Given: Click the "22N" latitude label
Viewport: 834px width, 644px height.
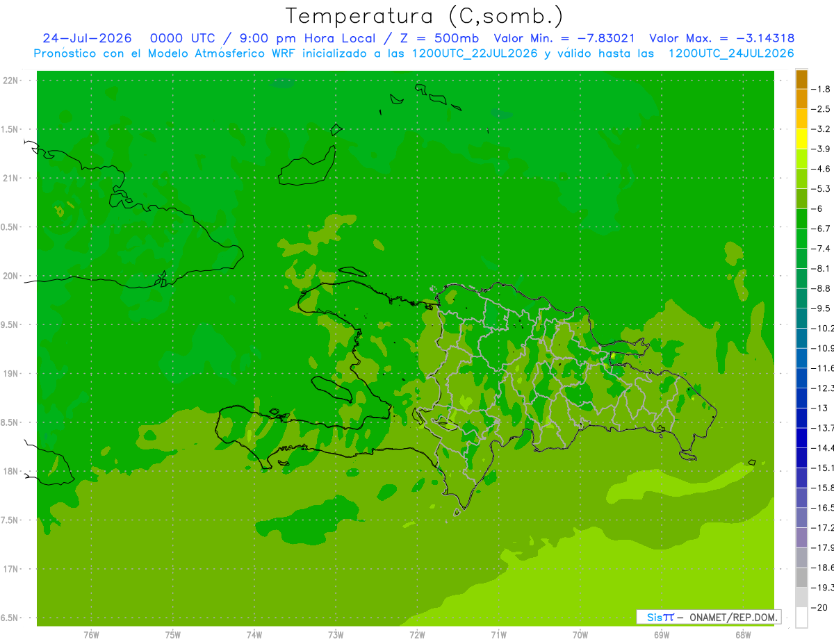Looking at the screenshot, I should coord(11,80).
